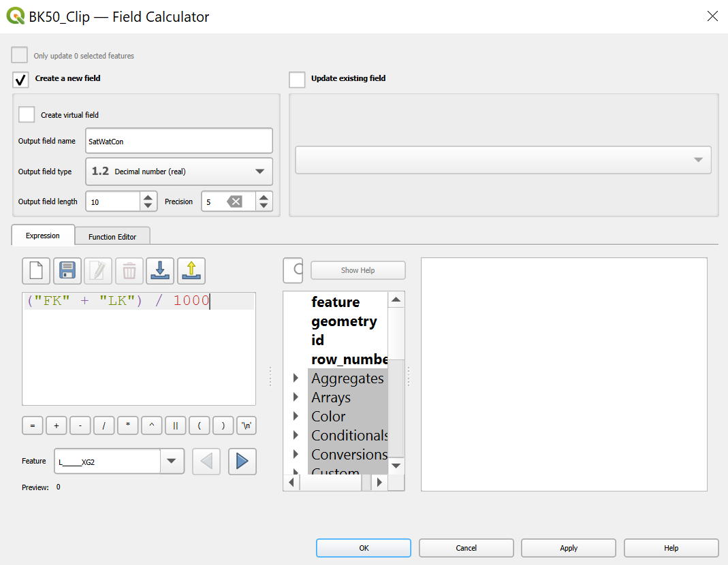Click the function list scroll down arrow
This screenshot has height=565, width=728.
pos(396,466)
